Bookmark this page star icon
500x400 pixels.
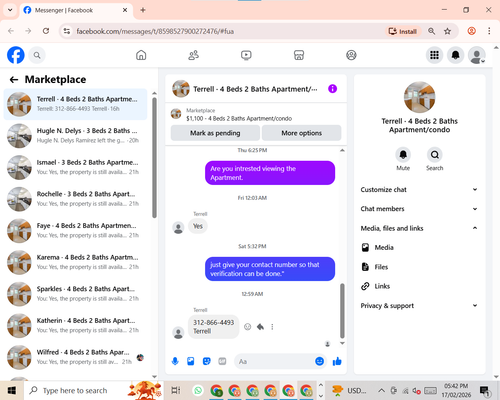click(447, 31)
